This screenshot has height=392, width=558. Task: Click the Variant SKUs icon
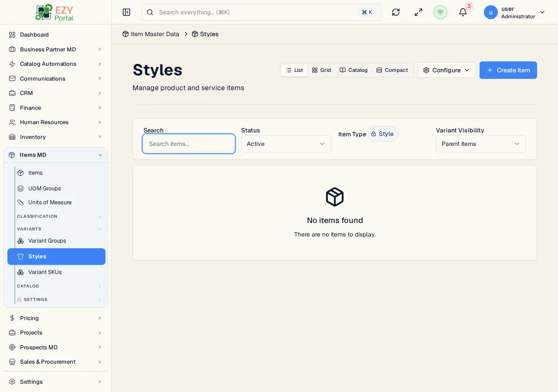[20, 272]
